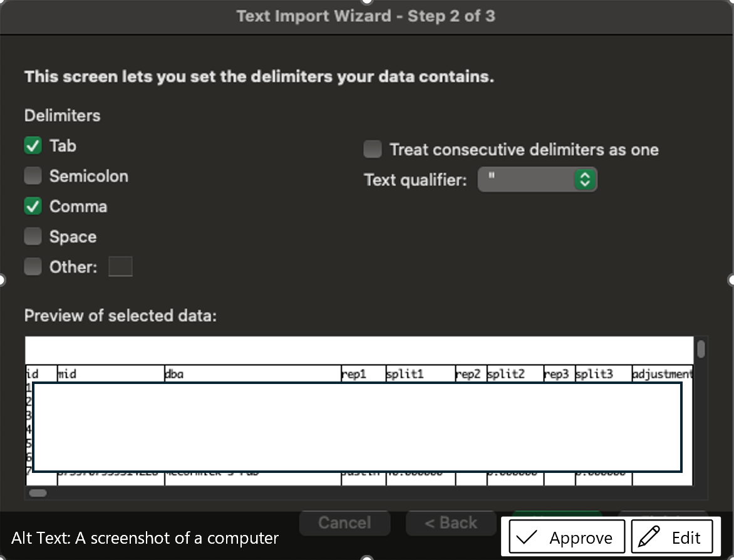This screenshot has height=560, width=734.
Task: Uncheck the Tab delimiter checkbox
Action: (33, 146)
